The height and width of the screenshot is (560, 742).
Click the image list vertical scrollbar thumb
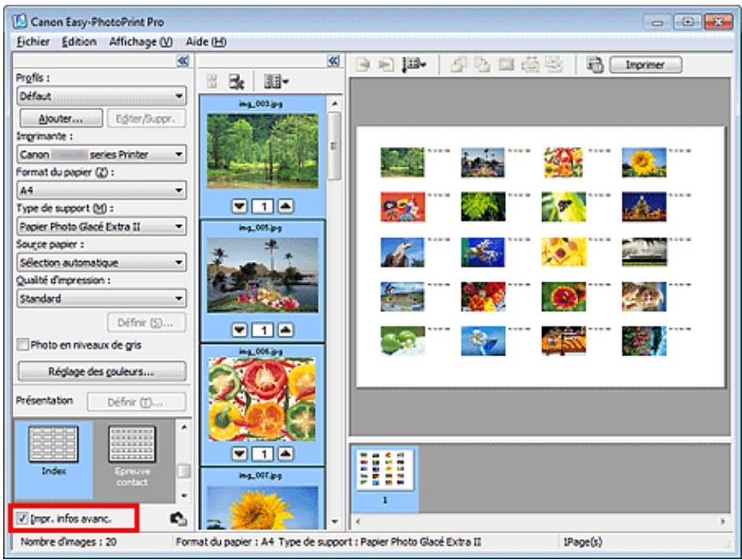pos(334,146)
